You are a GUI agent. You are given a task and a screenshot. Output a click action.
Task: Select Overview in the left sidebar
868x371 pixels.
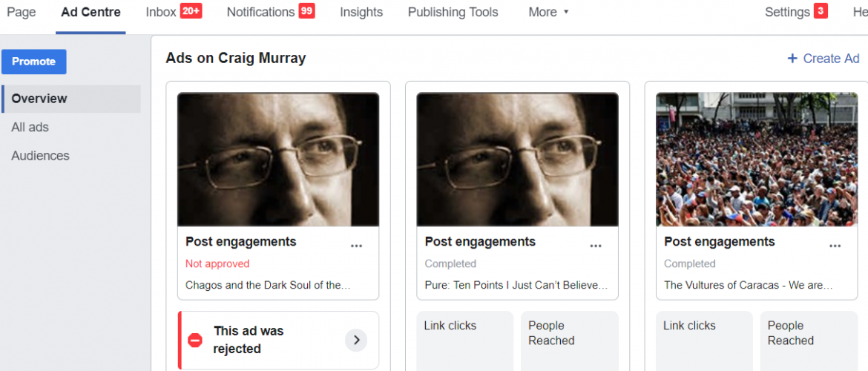[x=39, y=99]
